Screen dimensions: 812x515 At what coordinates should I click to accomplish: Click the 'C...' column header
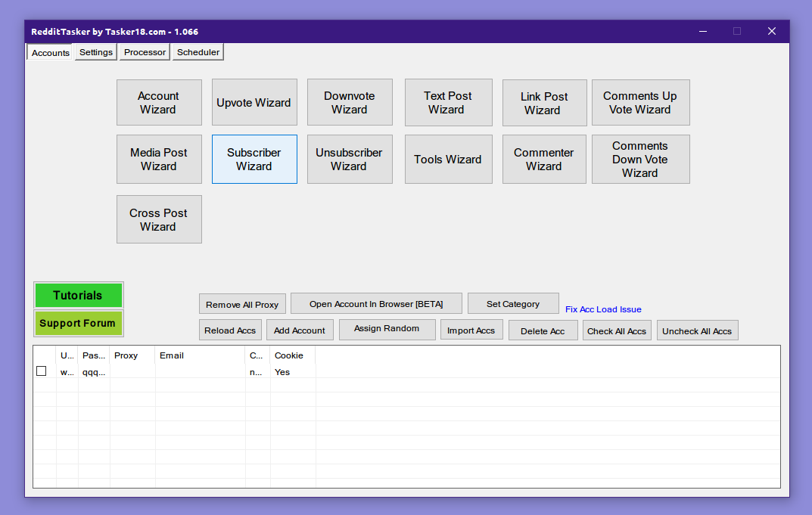[x=257, y=355]
